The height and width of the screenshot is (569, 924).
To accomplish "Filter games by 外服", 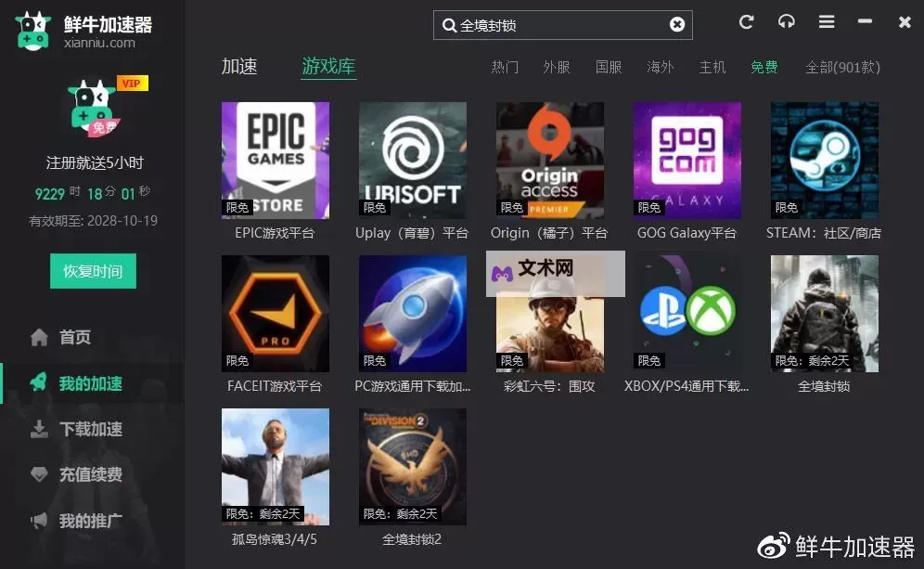I will click(x=557, y=67).
